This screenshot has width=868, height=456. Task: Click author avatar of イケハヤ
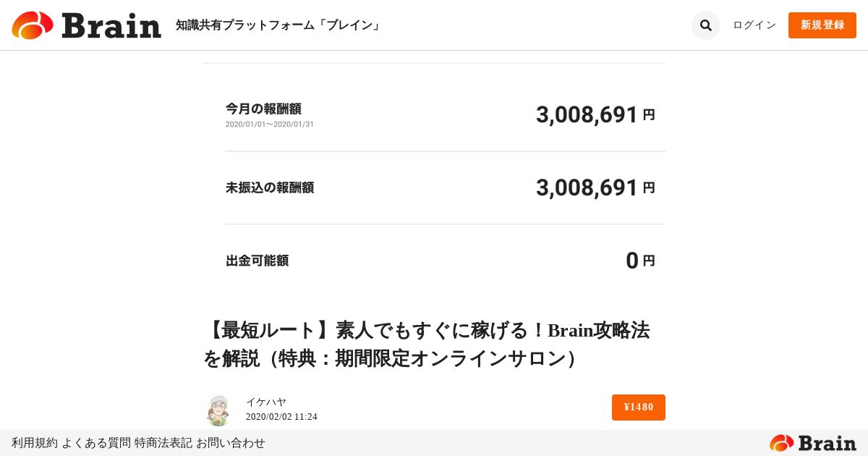pyautogui.click(x=217, y=410)
